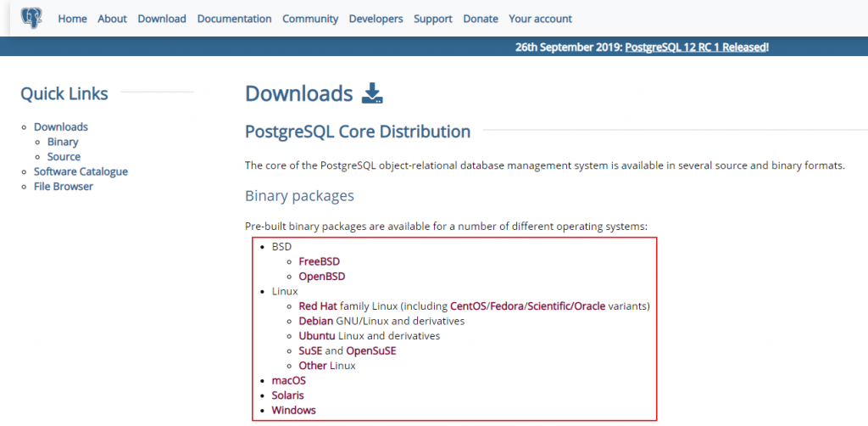Image resolution: width=868 pixels, height=426 pixels.
Task: Click the Binary packages subheading
Action: (299, 196)
